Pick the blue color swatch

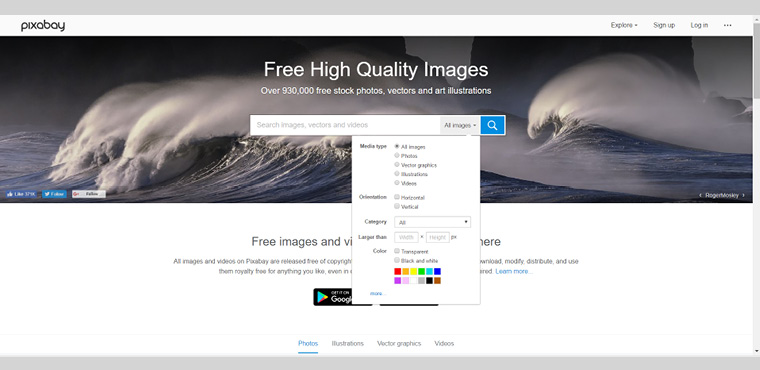click(437, 271)
